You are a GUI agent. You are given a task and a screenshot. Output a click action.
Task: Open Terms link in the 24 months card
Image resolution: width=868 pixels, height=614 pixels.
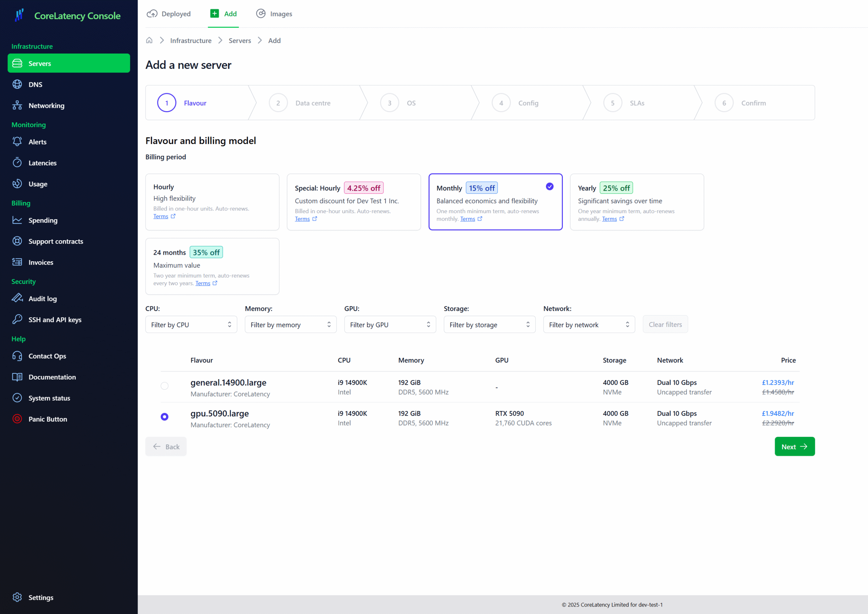[203, 283]
